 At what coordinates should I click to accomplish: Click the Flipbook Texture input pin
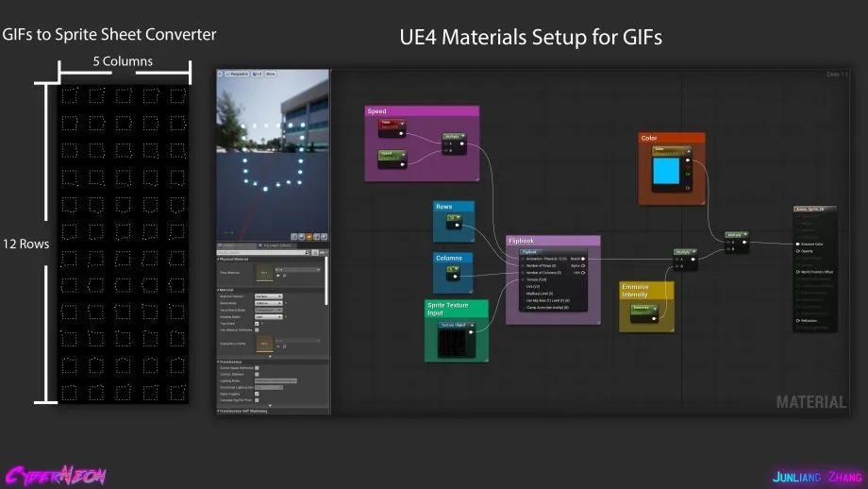(x=523, y=279)
